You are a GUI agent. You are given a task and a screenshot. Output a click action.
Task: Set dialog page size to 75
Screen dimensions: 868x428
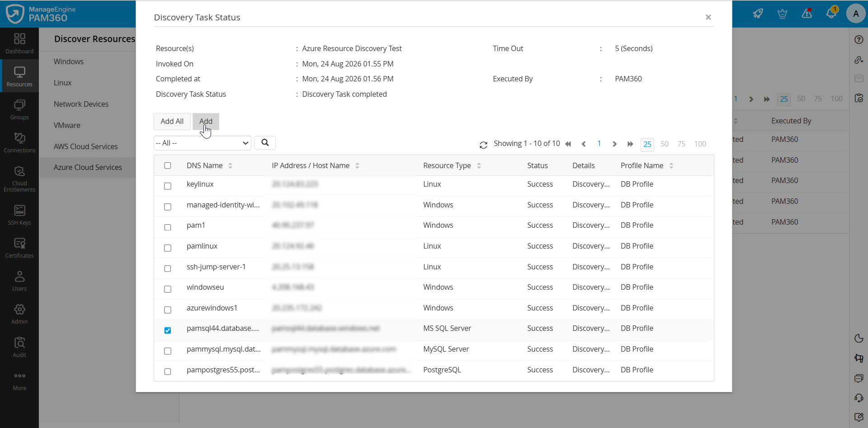coord(681,144)
